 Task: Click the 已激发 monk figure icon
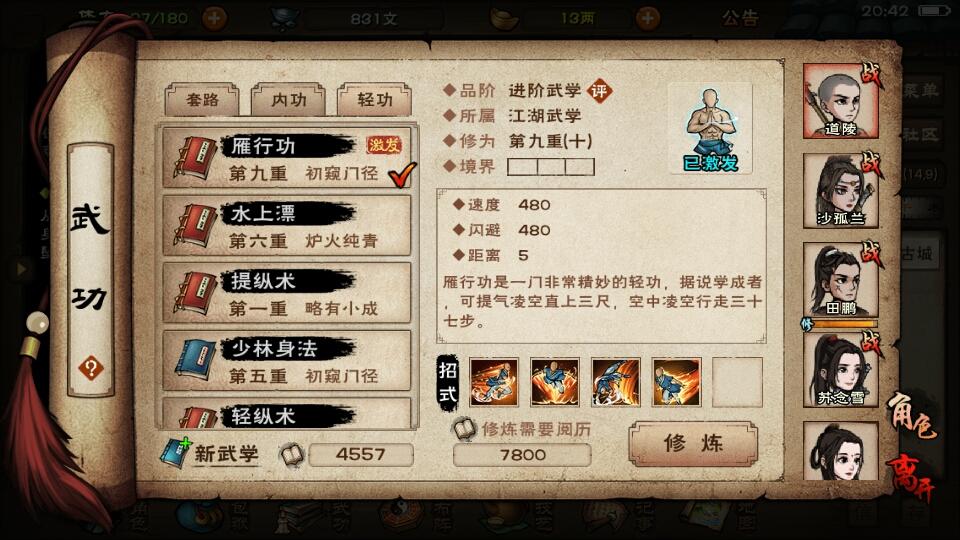710,130
